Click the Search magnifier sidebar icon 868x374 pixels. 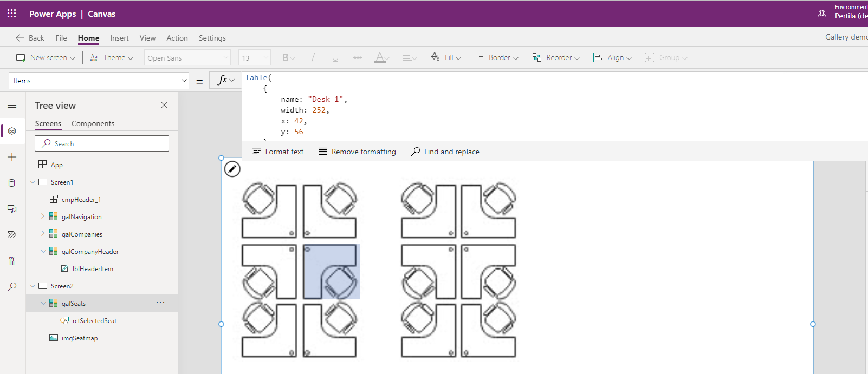[12, 287]
